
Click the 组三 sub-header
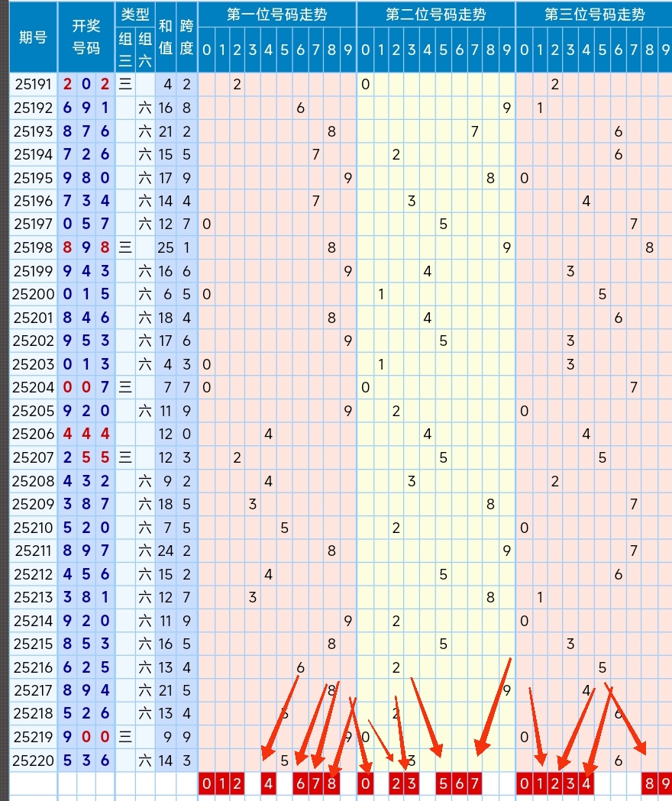(x=126, y=50)
